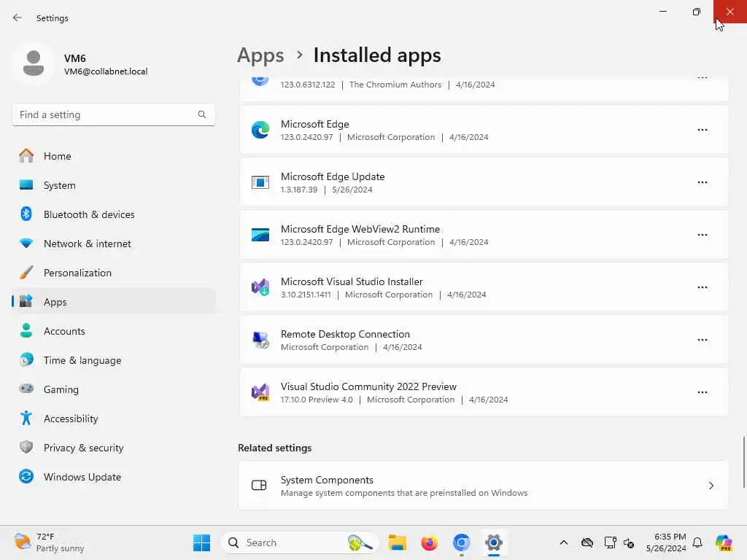747x560 pixels.
Task: Open Accessibility settings
Action: [113, 419]
